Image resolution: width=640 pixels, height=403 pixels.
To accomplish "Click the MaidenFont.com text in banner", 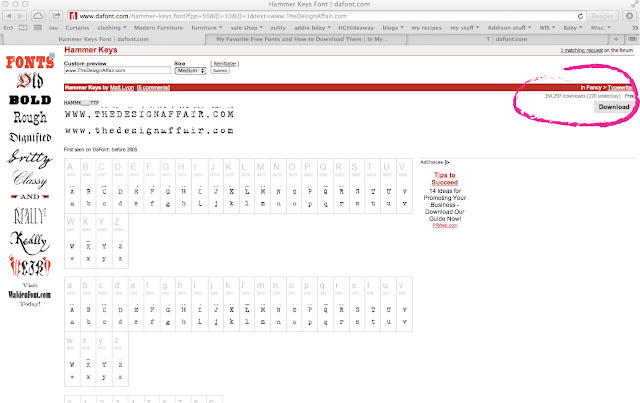I will coord(29,294).
